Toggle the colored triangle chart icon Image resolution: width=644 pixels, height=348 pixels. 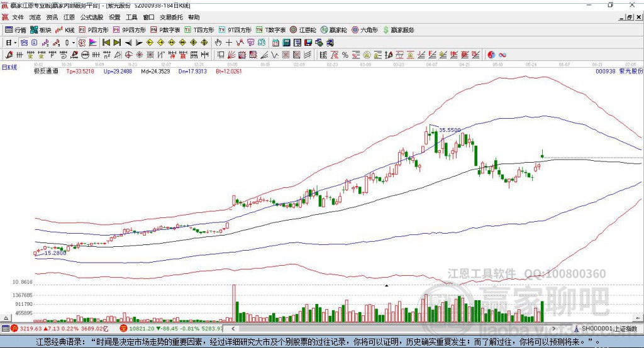(93, 43)
